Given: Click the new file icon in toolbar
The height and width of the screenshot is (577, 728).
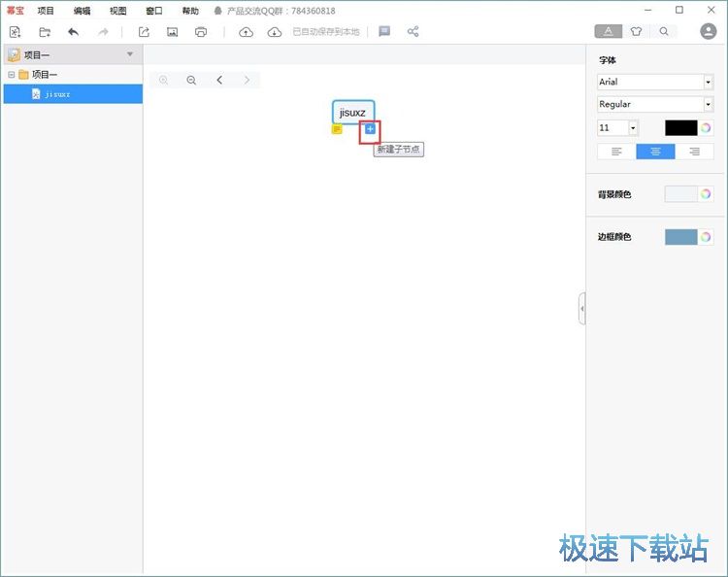Looking at the screenshot, I should 16,32.
